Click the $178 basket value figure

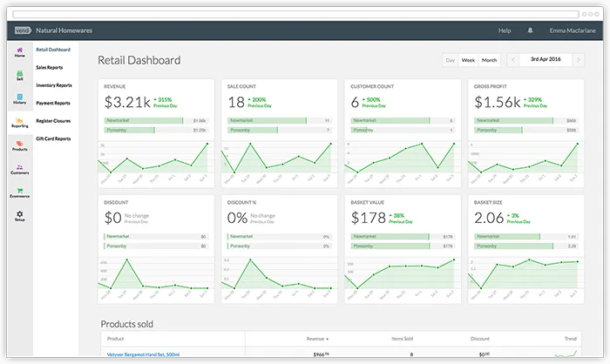click(x=368, y=218)
